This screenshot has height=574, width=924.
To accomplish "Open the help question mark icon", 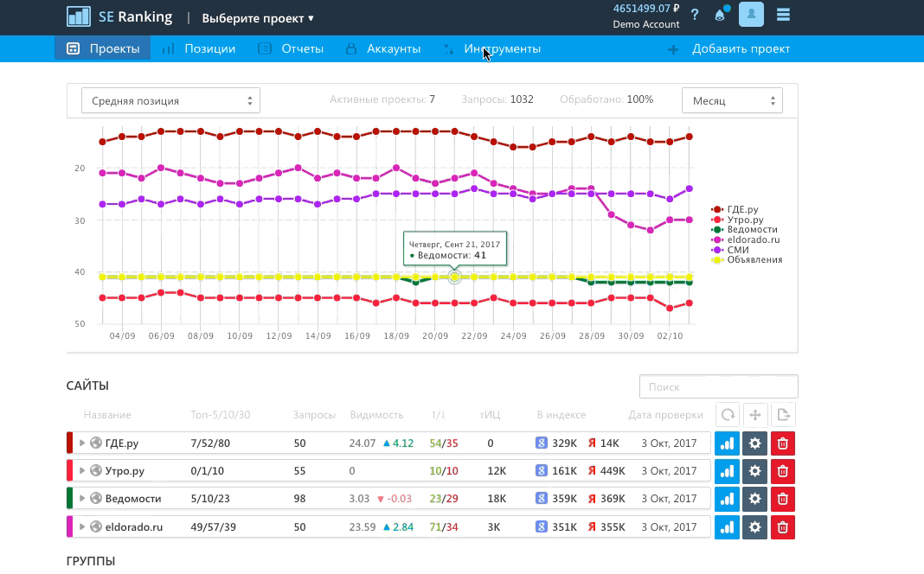I will point(695,15).
